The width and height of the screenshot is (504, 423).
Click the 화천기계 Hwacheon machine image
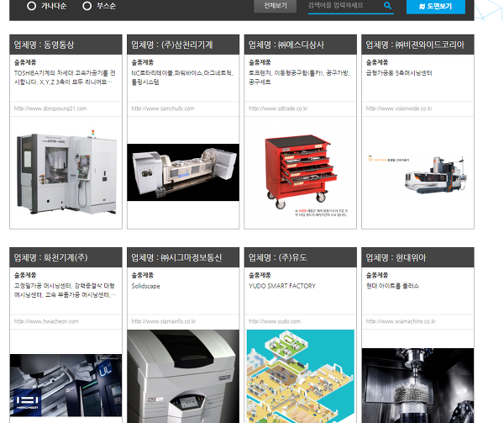tap(66, 385)
